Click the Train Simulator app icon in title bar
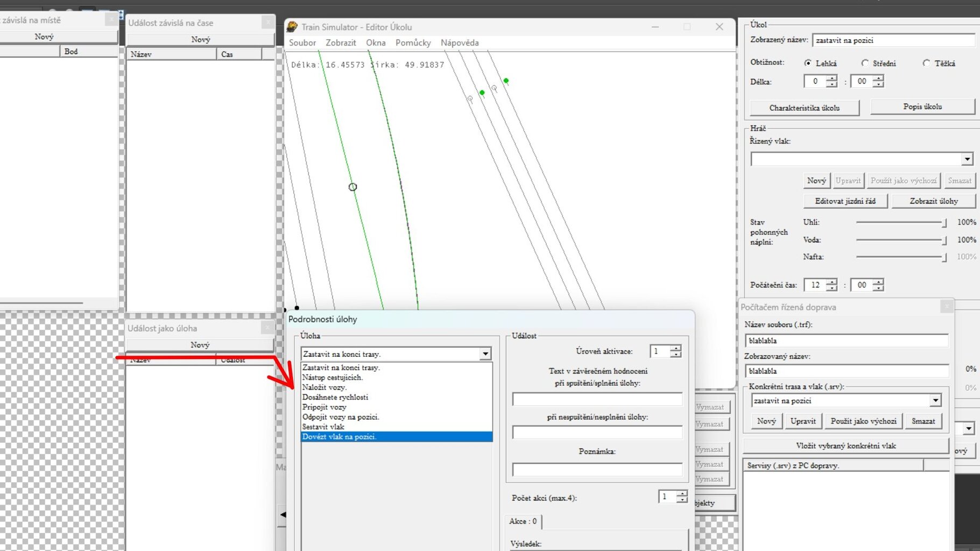 [292, 27]
